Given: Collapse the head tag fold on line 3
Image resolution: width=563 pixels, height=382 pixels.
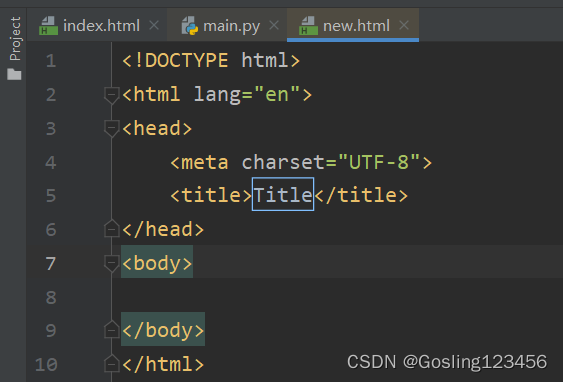Looking at the screenshot, I should (x=112, y=128).
